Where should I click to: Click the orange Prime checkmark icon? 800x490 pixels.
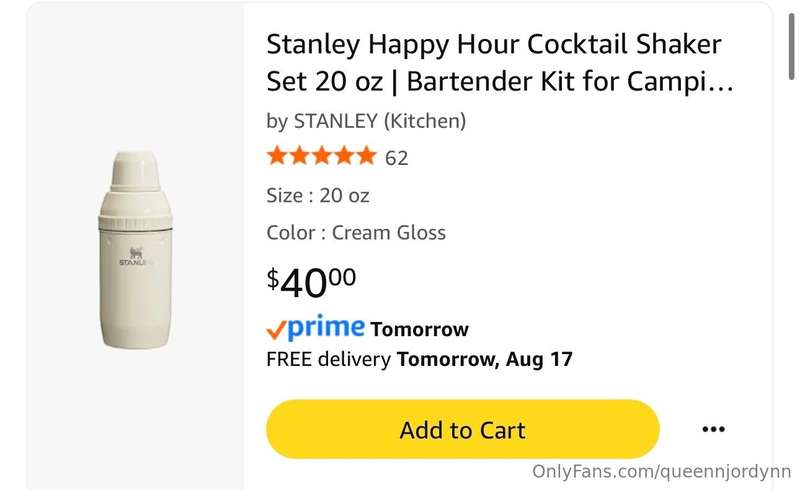coord(276,331)
